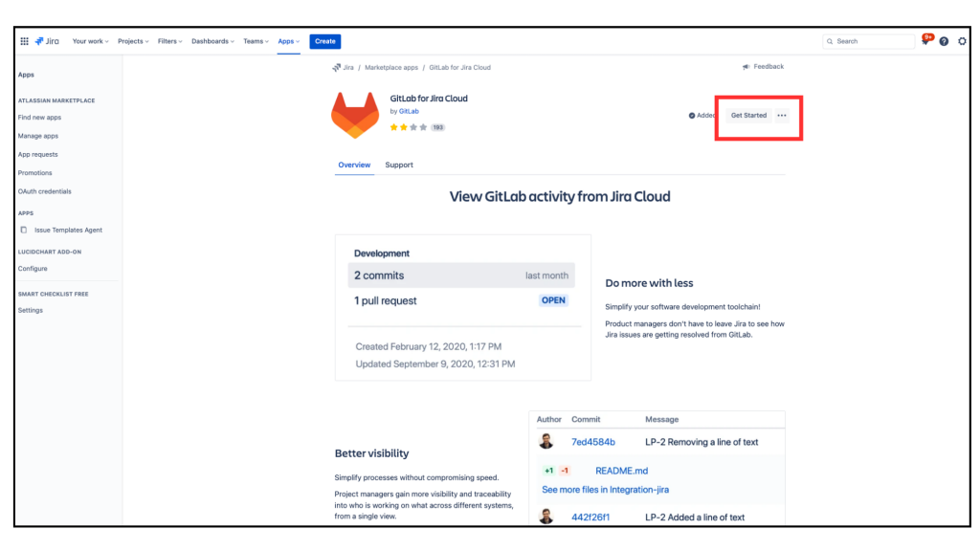Click the Create button
Image resolution: width=980 pixels, height=551 pixels.
[325, 41]
